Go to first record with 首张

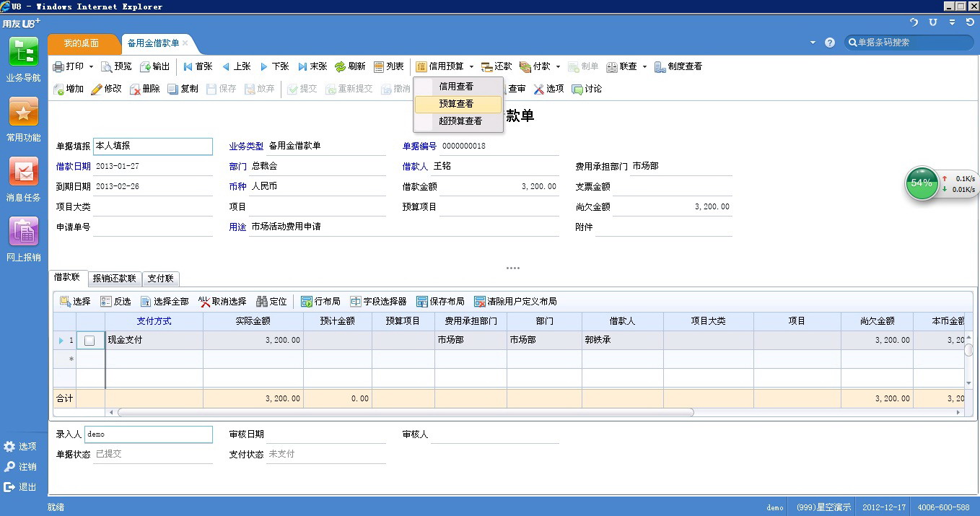pyautogui.click(x=197, y=66)
